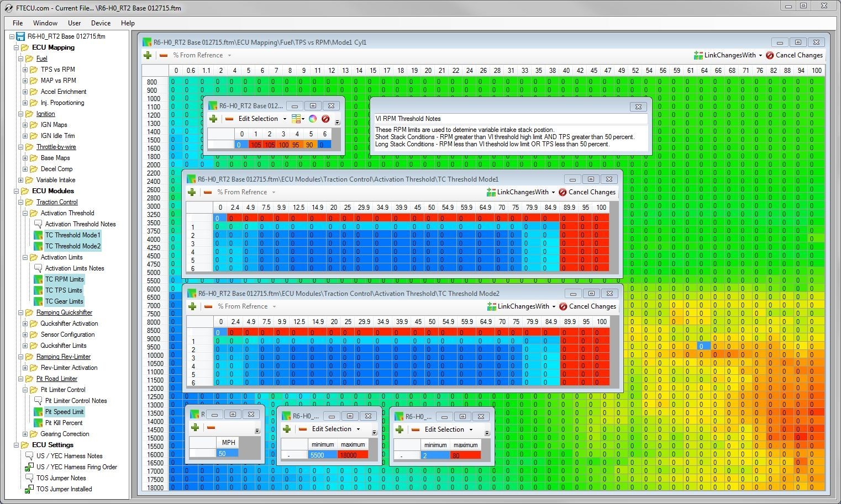Open the User menu
The width and height of the screenshot is (841, 504).
pos(74,23)
